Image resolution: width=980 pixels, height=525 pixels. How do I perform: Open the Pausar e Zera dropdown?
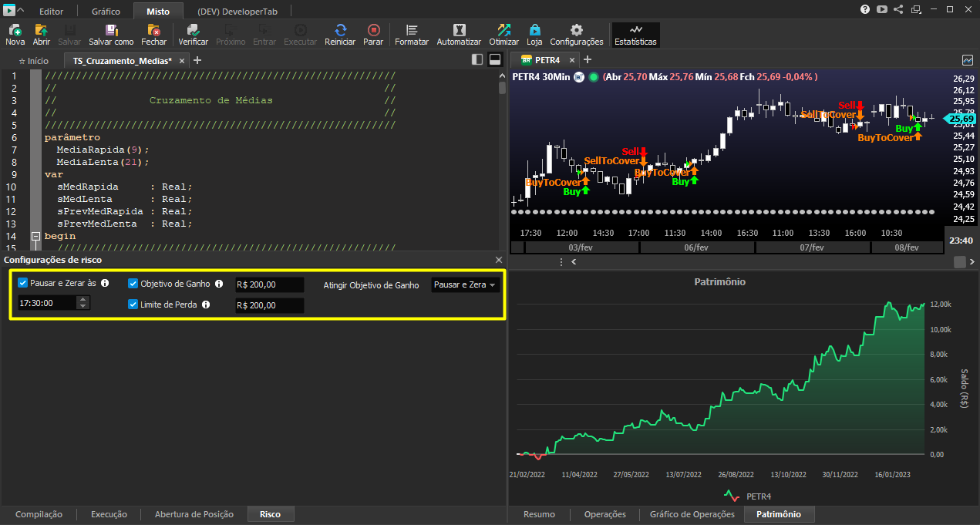[x=465, y=284]
